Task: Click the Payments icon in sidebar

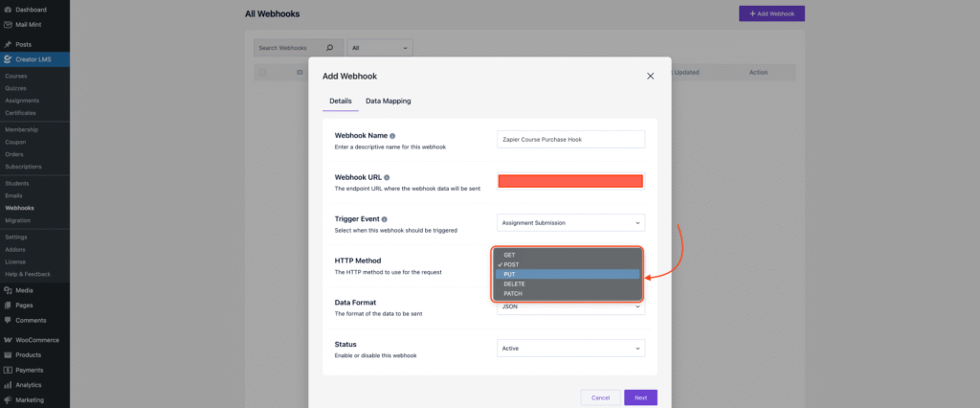Action: (8, 370)
